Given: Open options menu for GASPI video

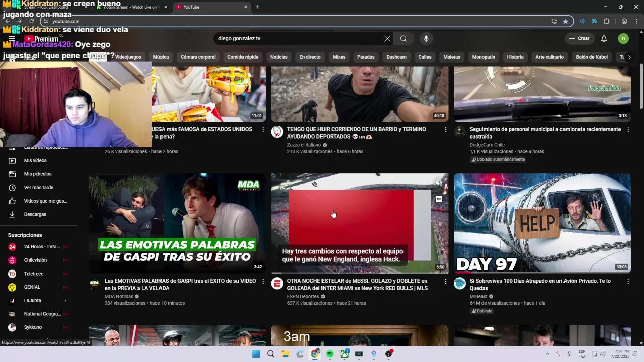Looking at the screenshot, I should point(263,281).
